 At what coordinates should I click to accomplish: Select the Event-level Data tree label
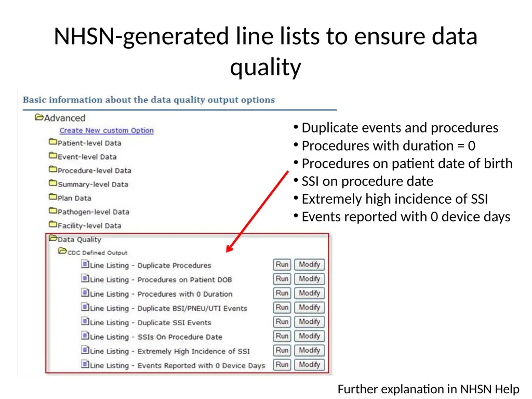pyautogui.click(x=87, y=157)
